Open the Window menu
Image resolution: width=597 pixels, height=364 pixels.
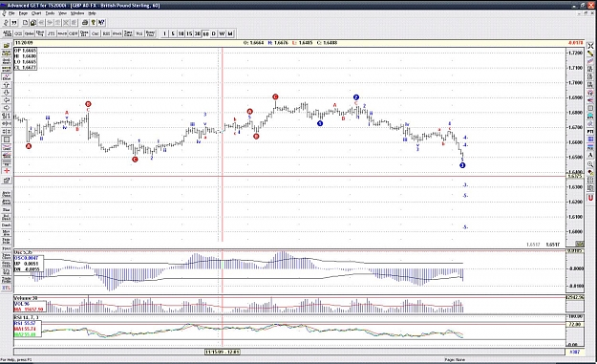[77, 13]
